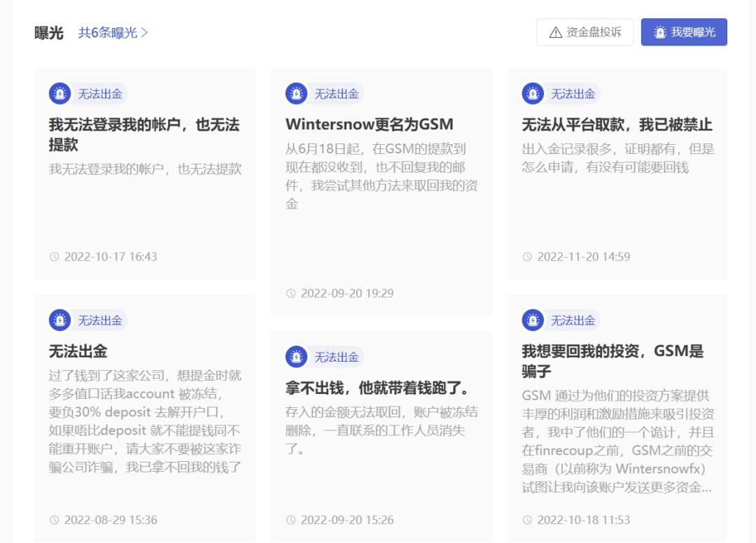Click timestamp 2022-09-20 19:29

pos(348,293)
